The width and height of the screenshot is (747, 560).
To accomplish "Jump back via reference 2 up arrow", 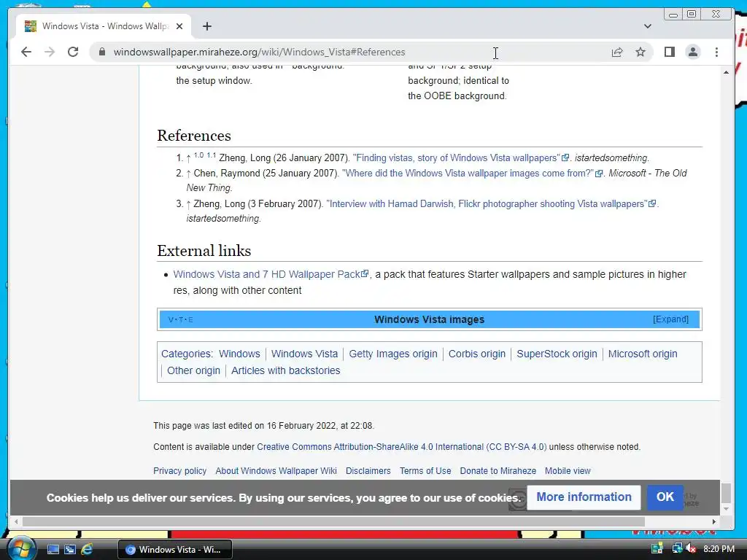I will [x=189, y=174].
